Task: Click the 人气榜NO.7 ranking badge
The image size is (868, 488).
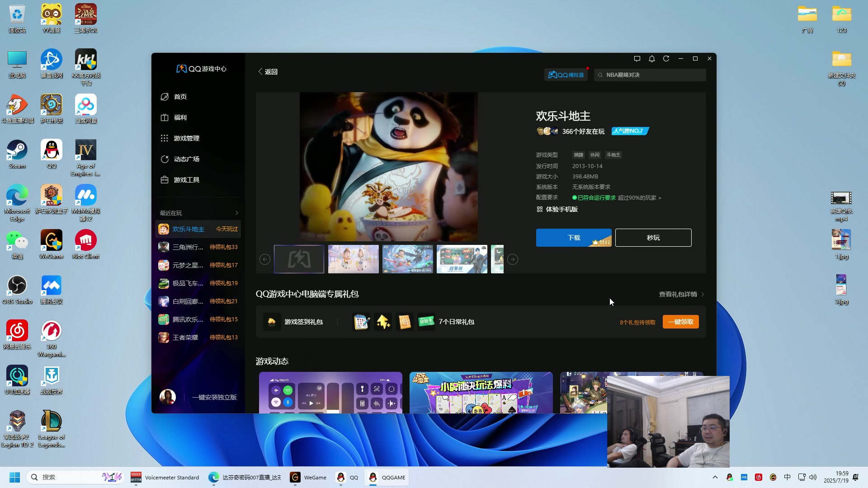Action: click(x=630, y=131)
